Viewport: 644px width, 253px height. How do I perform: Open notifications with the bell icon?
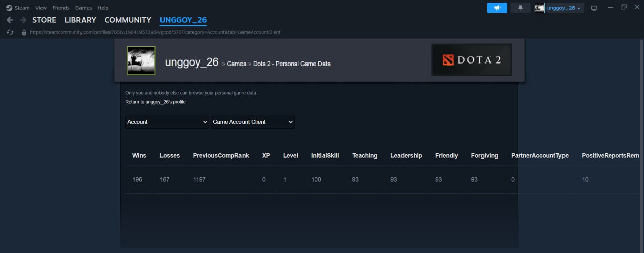click(521, 8)
